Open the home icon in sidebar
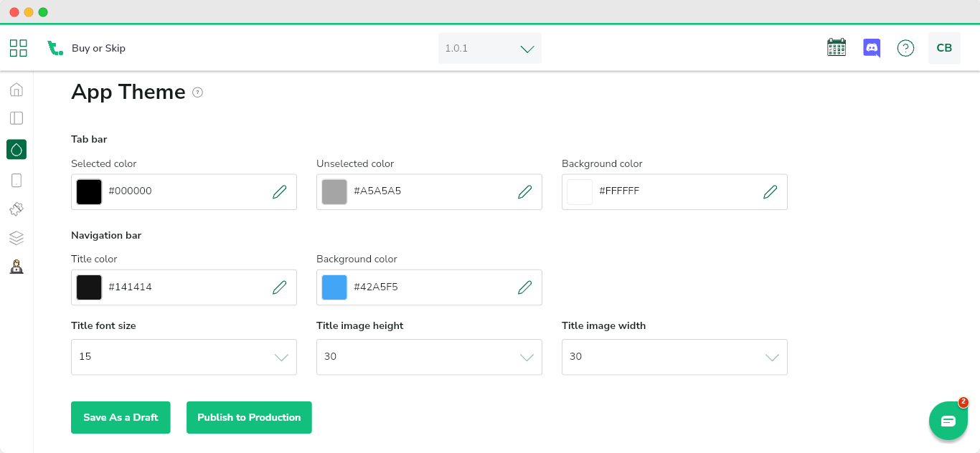980x453 pixels. (x=17, y=90)
